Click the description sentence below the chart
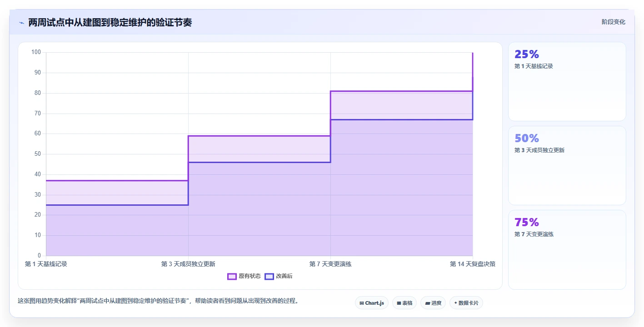The width and height of the screenshot is (644, 327). point(158,301)
